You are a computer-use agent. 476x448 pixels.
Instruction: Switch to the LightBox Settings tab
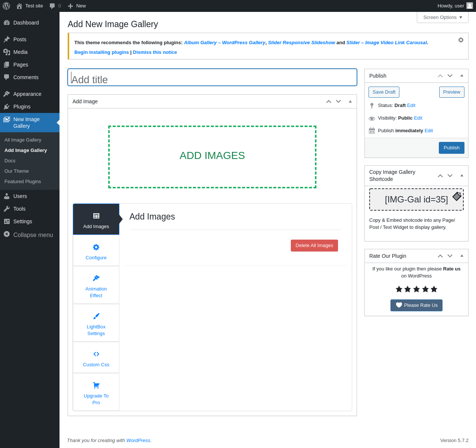pos(96,323)
